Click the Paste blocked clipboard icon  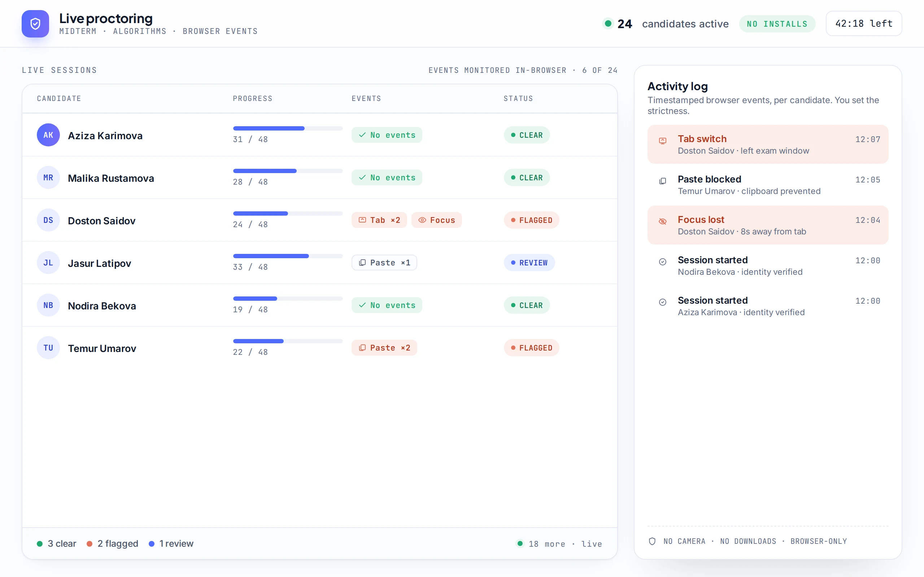click(x=662, y=181)
